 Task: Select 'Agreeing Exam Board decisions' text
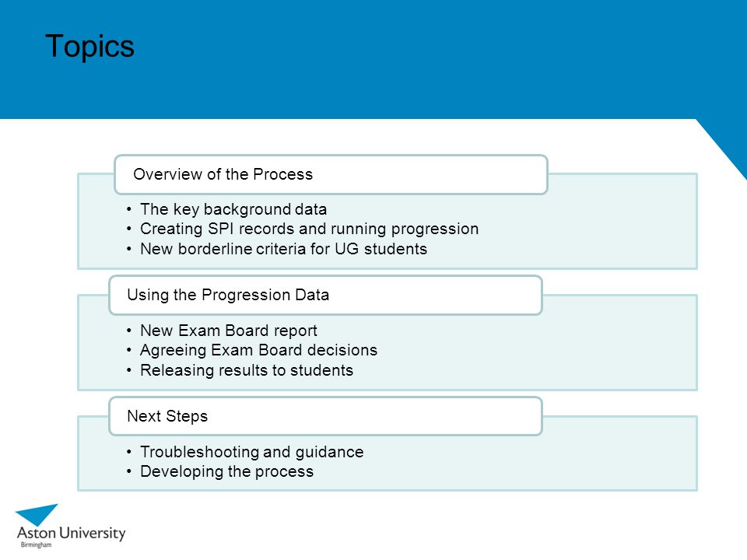258,350
